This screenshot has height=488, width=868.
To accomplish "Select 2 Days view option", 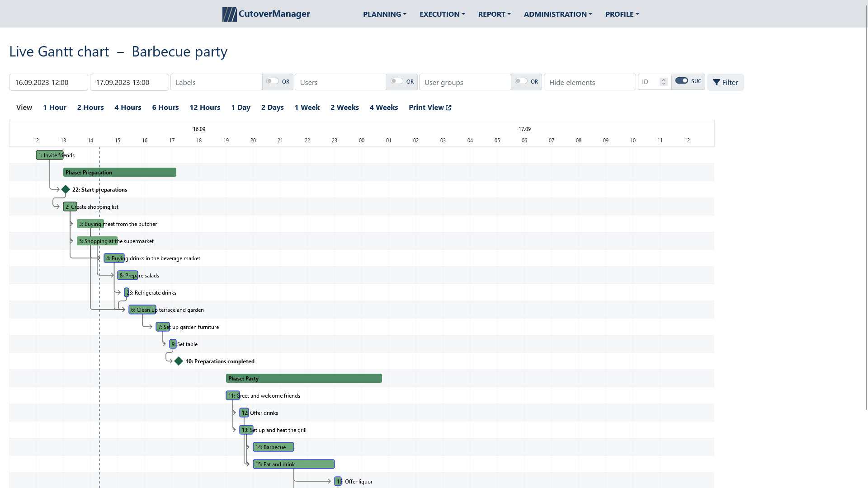I will tap(273, 107).
